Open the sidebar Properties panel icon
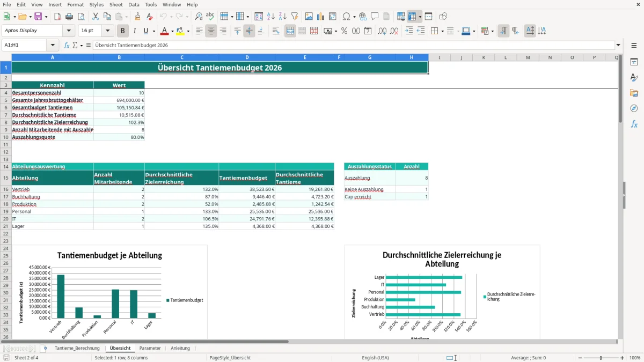The image size is (644, 362). (x=634, y=62)
